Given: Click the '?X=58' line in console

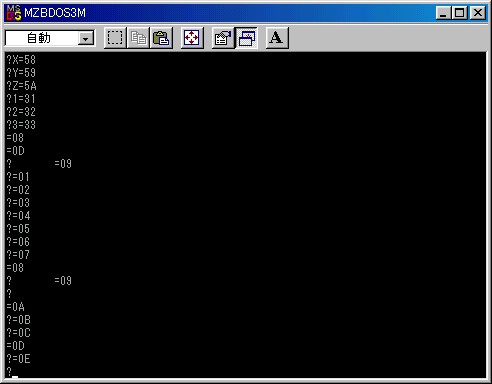Looking at the screenshot, I should tap(21, 60).
